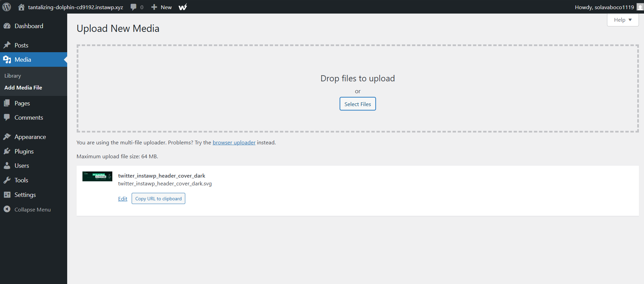Click the Users person icon
Viewport: 644px width, 284px height.
pyautogui.click(x=7, y=166)
